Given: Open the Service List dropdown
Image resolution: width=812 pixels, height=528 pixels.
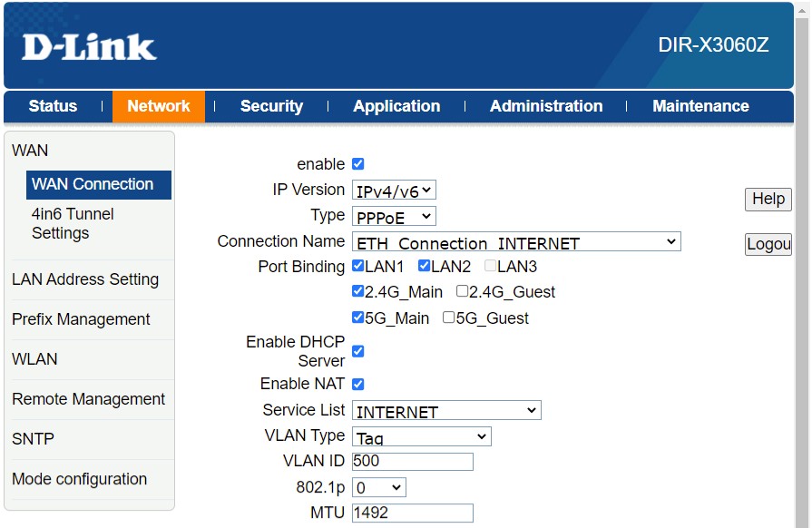Looking at the screenshot, I should [x=445, y=411].
